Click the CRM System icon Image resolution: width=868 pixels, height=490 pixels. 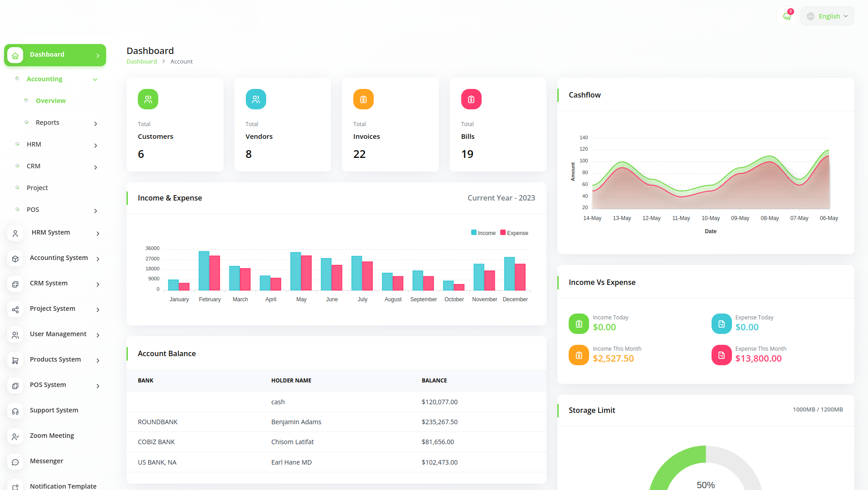[15, 284]
